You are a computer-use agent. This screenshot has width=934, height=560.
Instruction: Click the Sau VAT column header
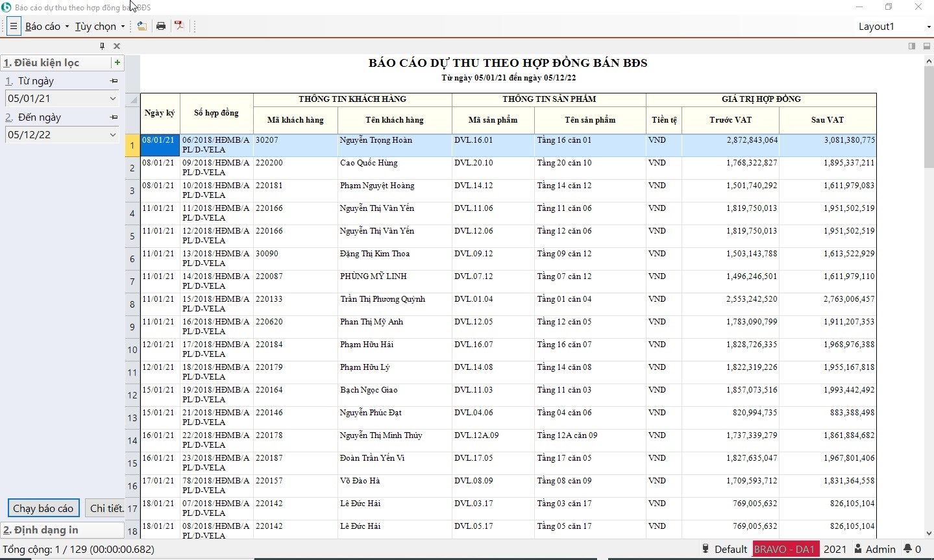click(828, 120)
